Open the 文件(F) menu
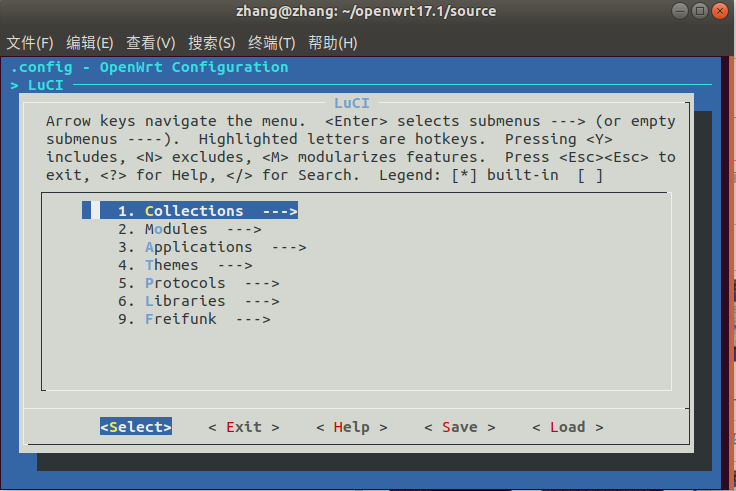Screen dimensions: 736x491 click(x=30, y=43)
